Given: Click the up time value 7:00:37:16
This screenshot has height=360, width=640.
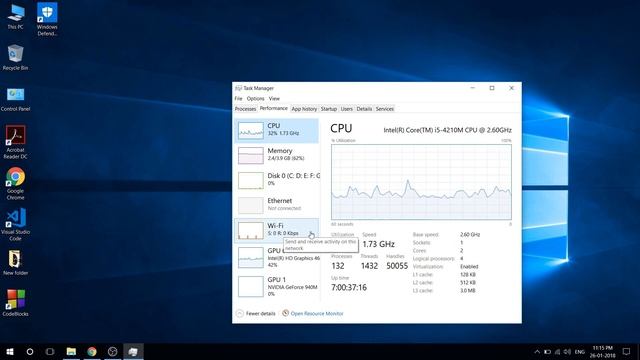Looking at the screenshot, I should pos(349,287).
